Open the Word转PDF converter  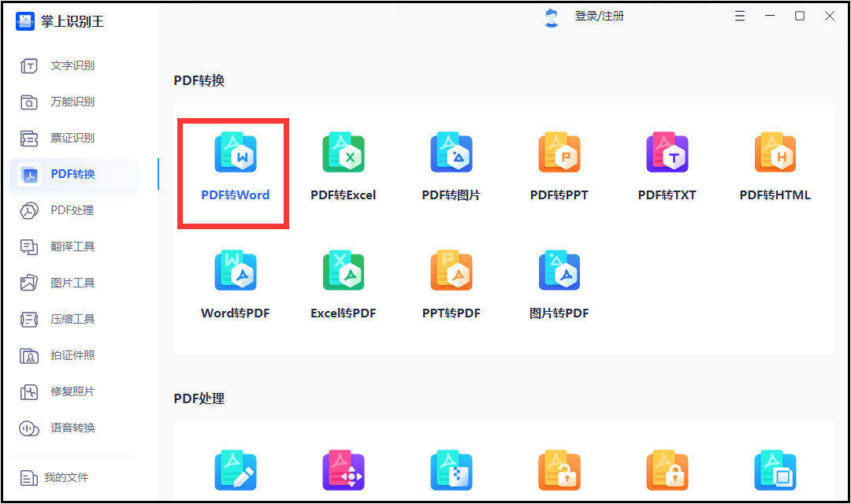235,285
